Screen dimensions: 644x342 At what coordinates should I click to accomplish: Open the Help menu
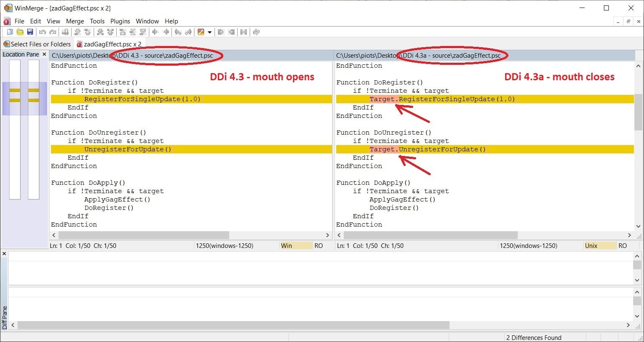tap(171, 21)
